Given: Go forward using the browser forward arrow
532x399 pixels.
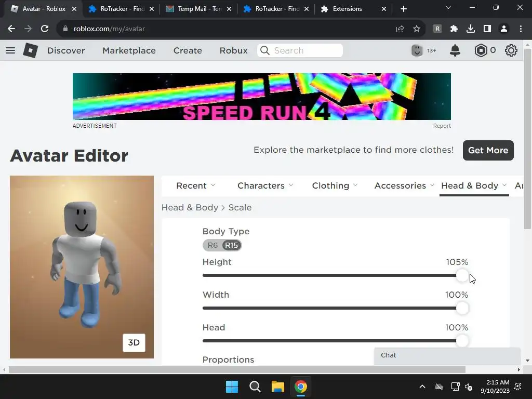Looking at the screenshot, I should tap(28, 29).
